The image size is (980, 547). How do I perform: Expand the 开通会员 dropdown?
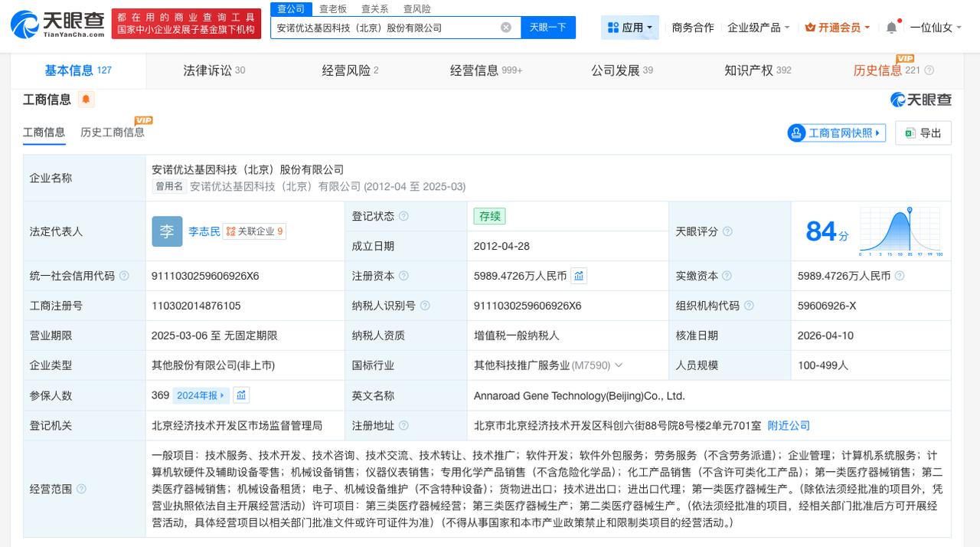(838, 28)
